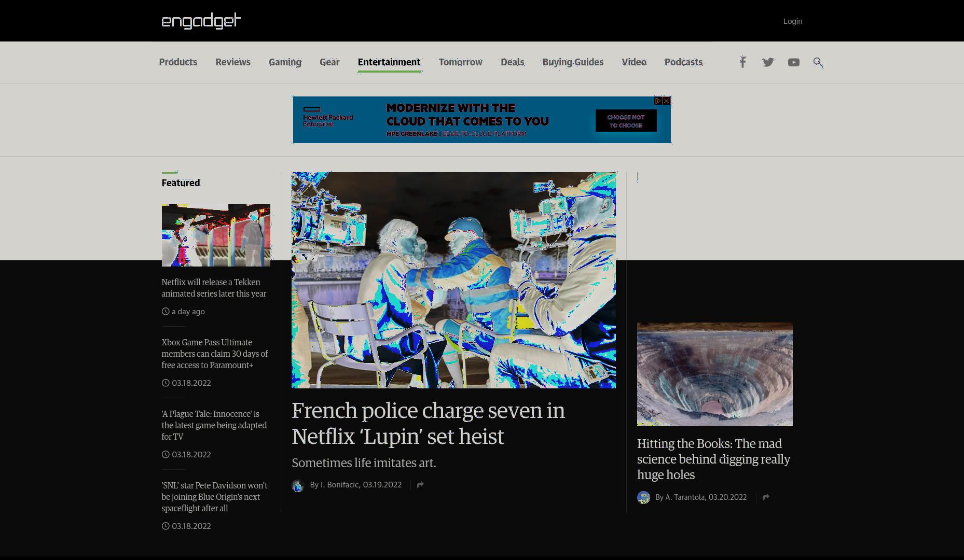Open the Tomorrow section
The width and height of the screenshot is (964, 560).
[x=461, y=62]
